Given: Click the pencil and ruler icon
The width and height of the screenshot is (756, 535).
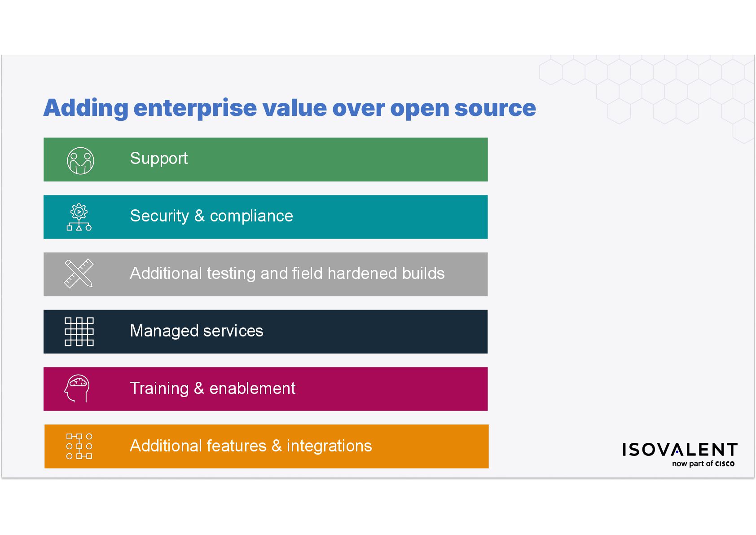Looking at the screenshot, I should point(79,274).
